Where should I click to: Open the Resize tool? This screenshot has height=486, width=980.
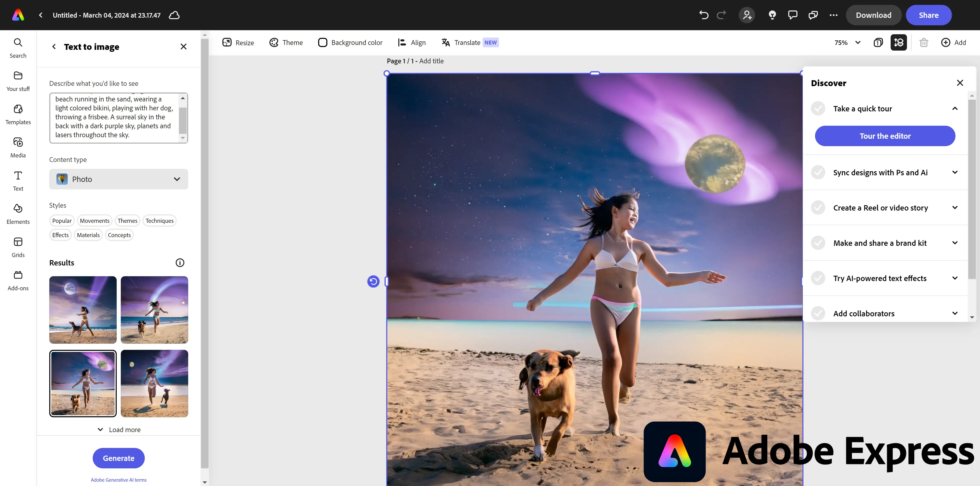[238, 42]
